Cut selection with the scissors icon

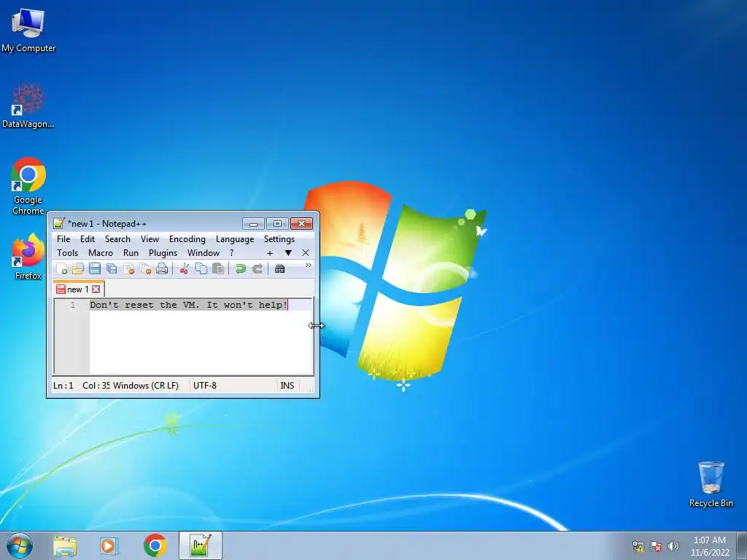point(185,268)
